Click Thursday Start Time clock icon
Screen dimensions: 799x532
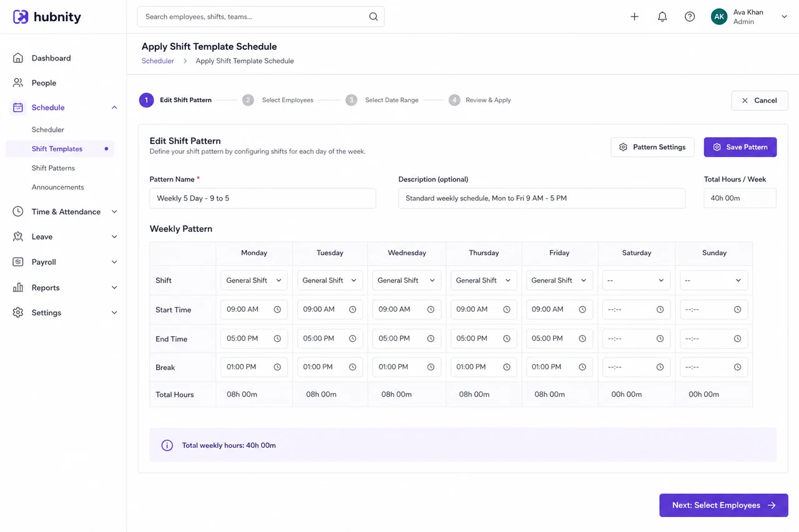(507, 309)
